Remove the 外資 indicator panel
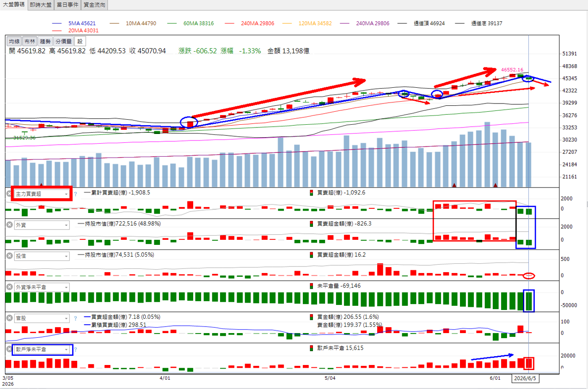Screen dimensions: 588x389 [x=9, y=225]
